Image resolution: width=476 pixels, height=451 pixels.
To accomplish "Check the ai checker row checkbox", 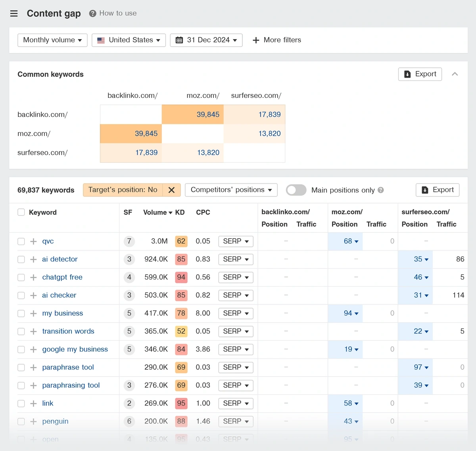I will pyautogui.click(x=21, y=295).
